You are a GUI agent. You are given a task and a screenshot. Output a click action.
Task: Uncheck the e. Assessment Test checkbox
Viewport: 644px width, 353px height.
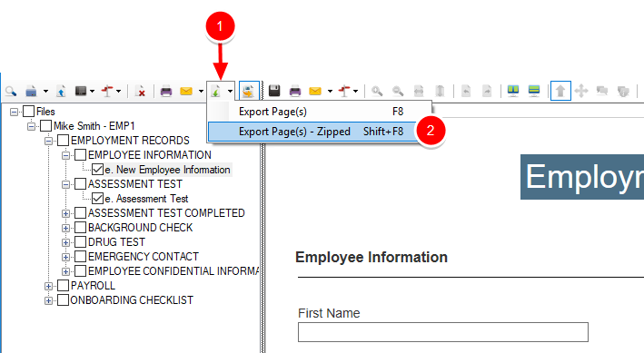[x=98, y=199]
